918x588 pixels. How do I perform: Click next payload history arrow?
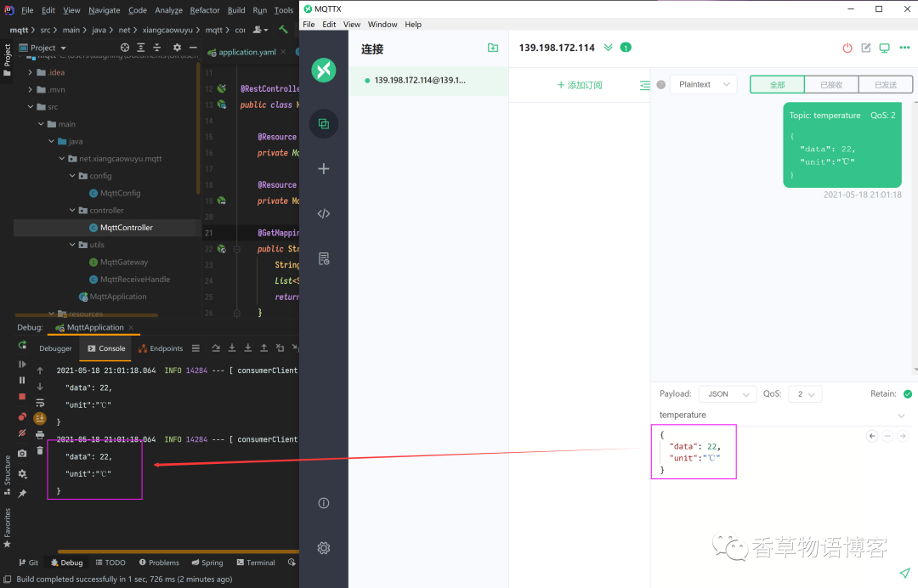tap(903, 436)
